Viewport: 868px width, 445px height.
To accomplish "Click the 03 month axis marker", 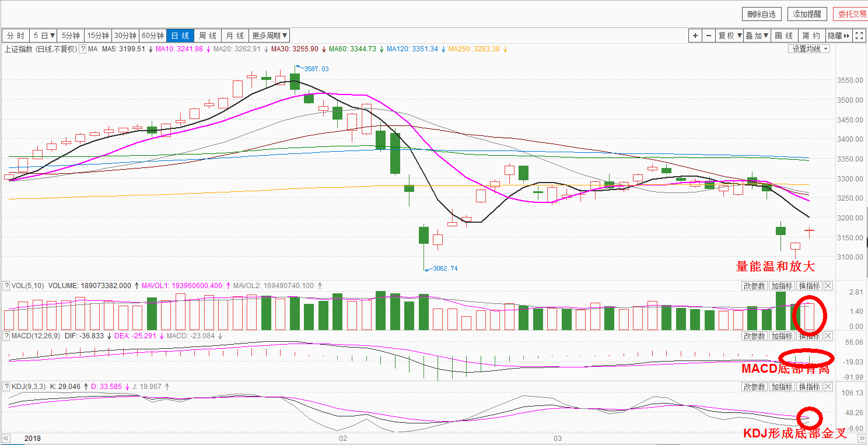I will [558, 438].
